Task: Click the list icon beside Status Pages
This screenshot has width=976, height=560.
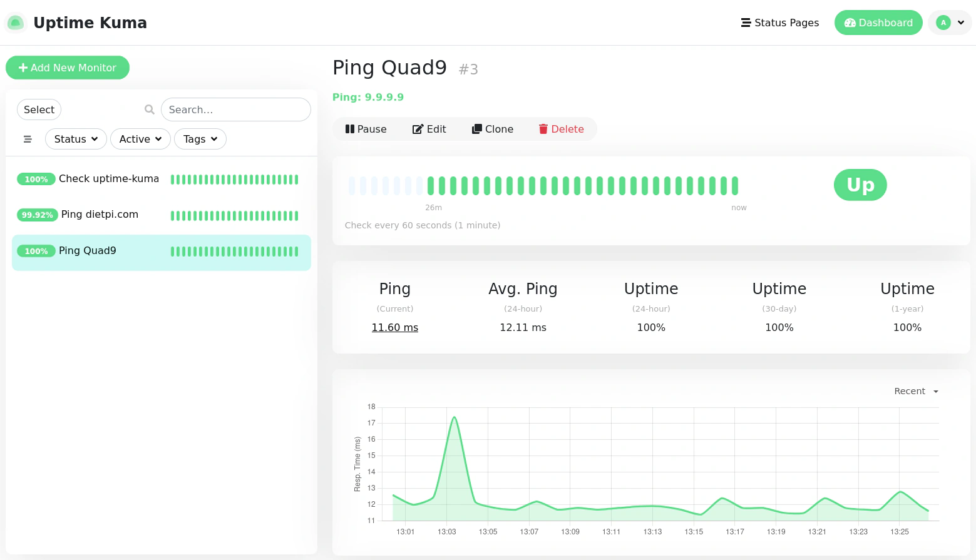Action: click(x=745, y=23)
